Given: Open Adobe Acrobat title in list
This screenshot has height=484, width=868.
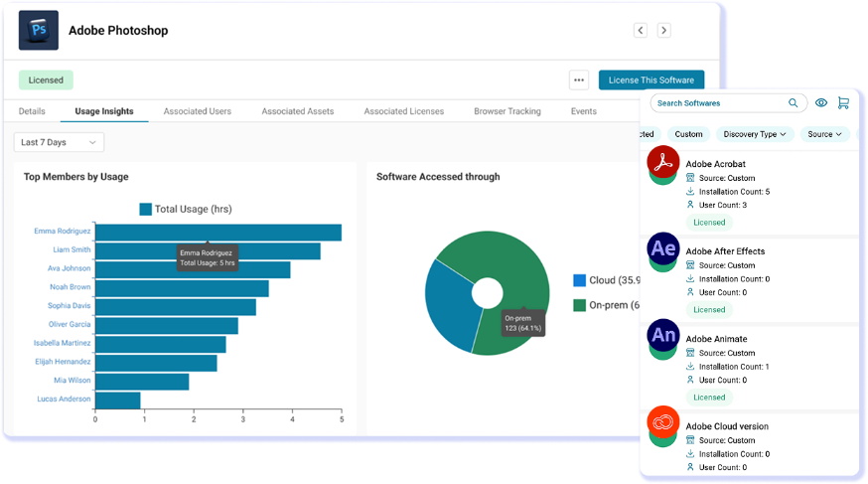Looking at the screenshot, I should point(715,164).
